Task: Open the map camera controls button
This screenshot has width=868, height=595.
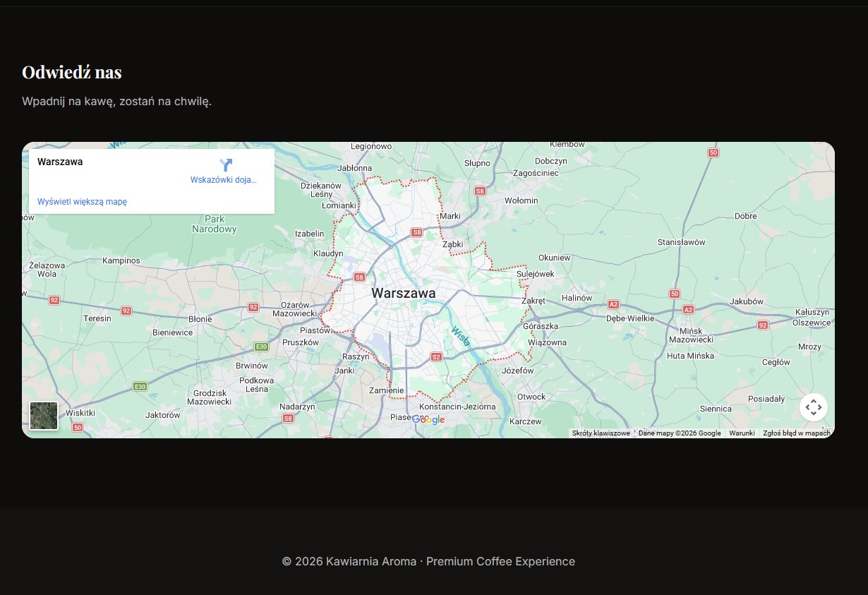Action: 813,407
